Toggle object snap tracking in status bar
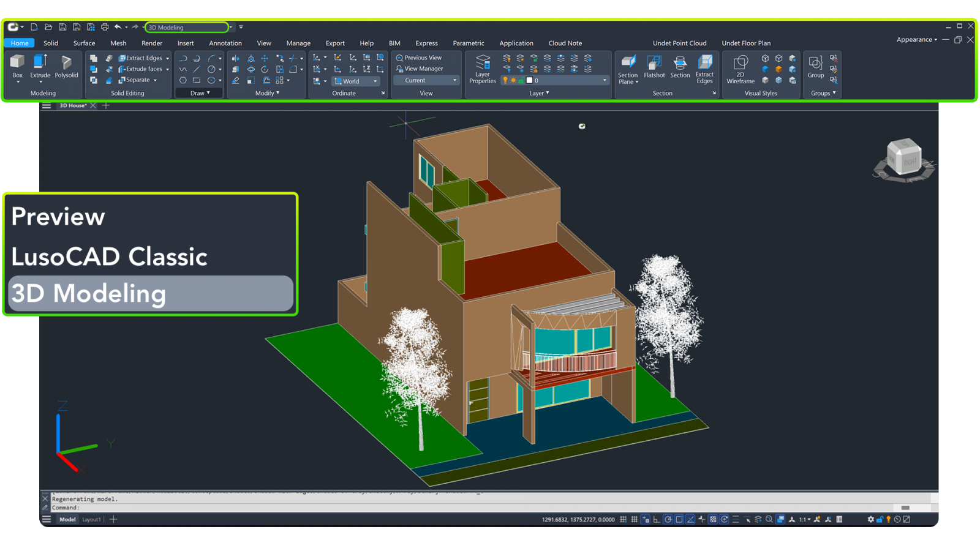The width and height of the screenshot is (980, 551). click(691, 519)
